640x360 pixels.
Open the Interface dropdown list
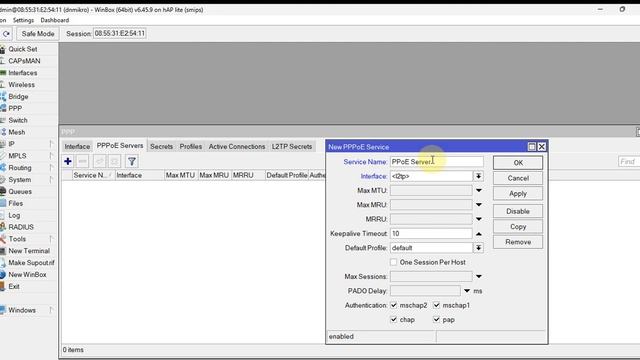point(478,176)
